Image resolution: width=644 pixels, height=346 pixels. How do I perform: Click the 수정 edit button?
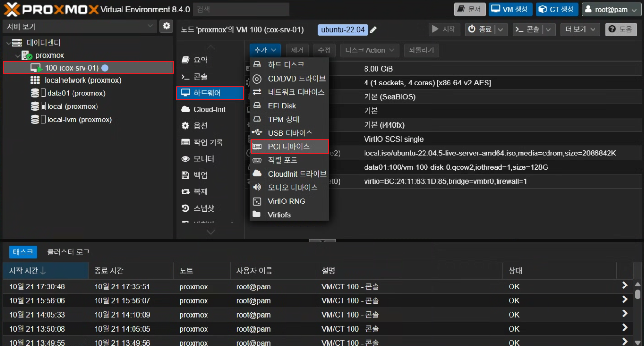point(324,50)
